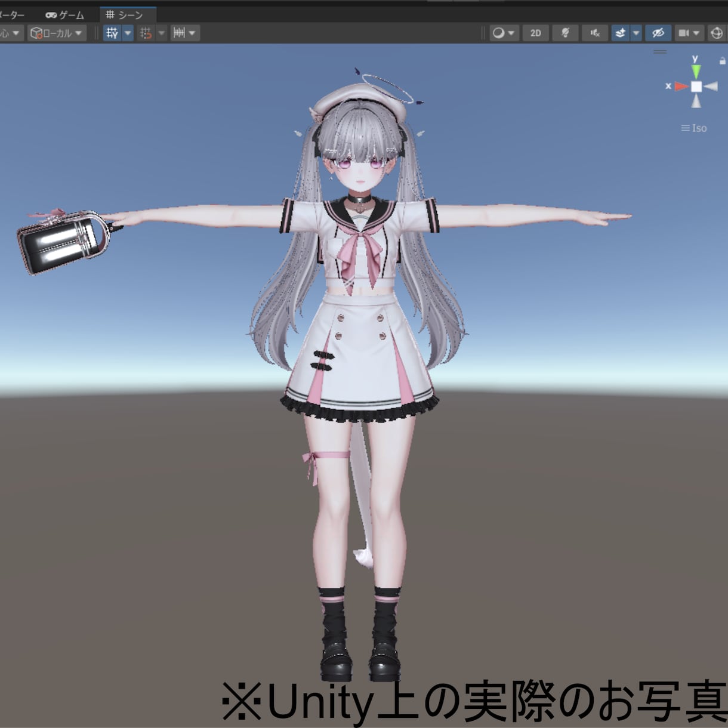Toggle skybox and effects icon
Image resolution: width=728 pixels, height=728 pixels.
pyautogui.click(x=621, y=33)
